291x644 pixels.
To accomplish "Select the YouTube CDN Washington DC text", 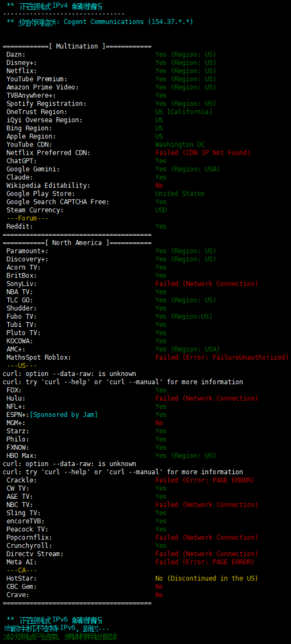I will 180,145.
